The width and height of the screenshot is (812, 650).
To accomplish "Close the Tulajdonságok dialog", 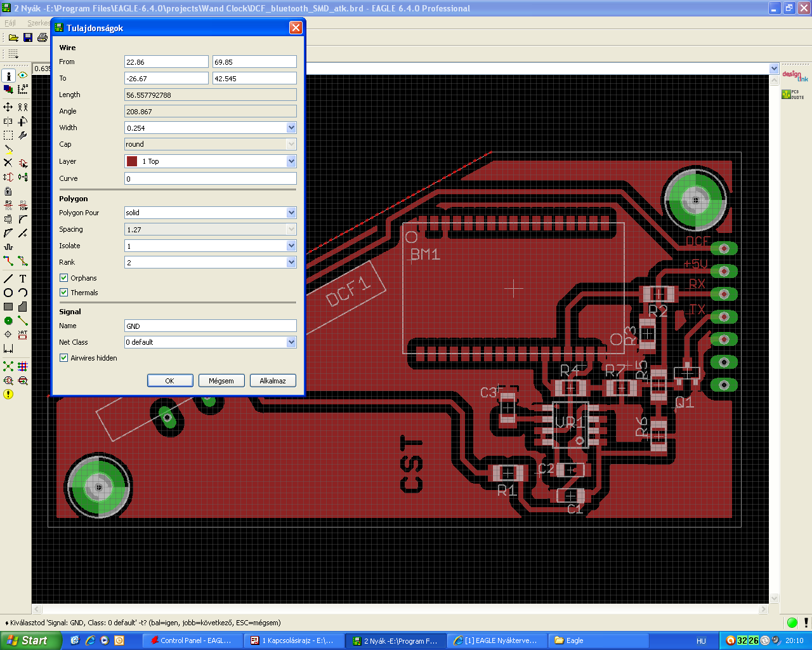I will (296, 28).
